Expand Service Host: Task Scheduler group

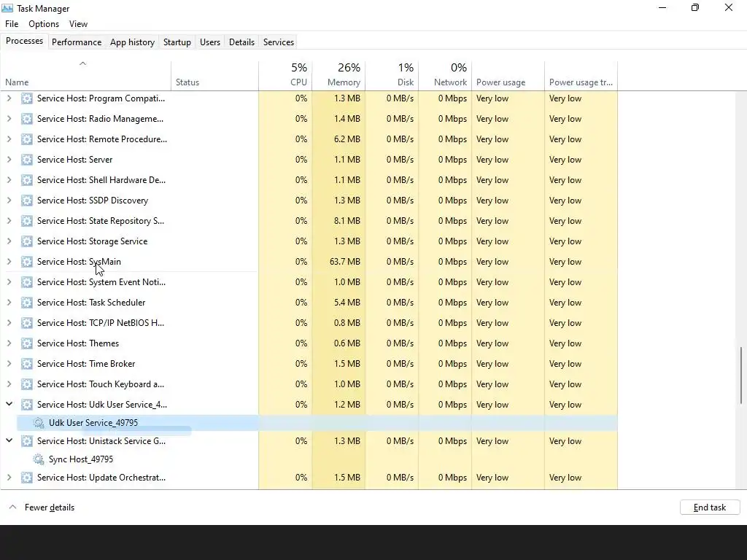click(9, 303)
